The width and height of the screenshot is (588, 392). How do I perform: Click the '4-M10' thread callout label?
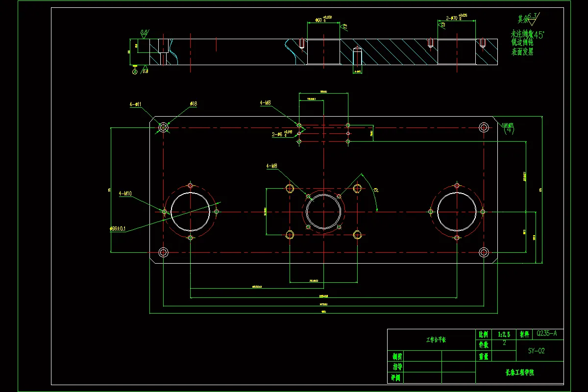[x=125, y=194]
